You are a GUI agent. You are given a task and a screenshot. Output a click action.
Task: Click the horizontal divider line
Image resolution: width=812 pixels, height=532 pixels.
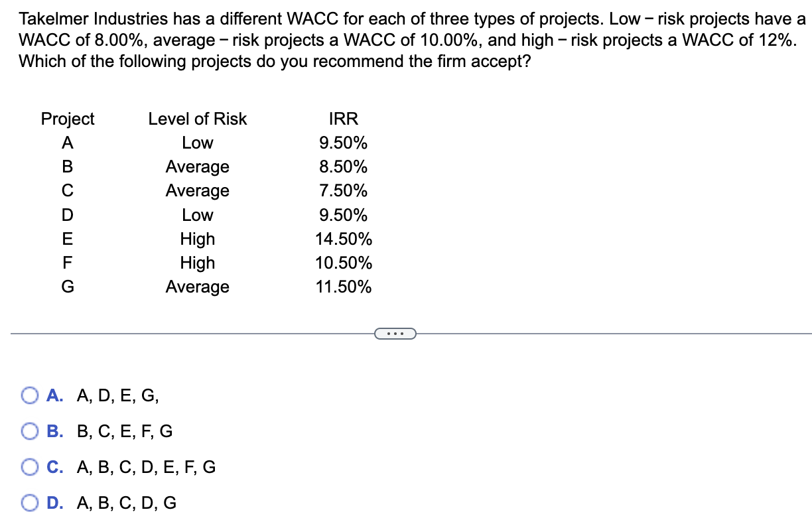click(199, 334)
